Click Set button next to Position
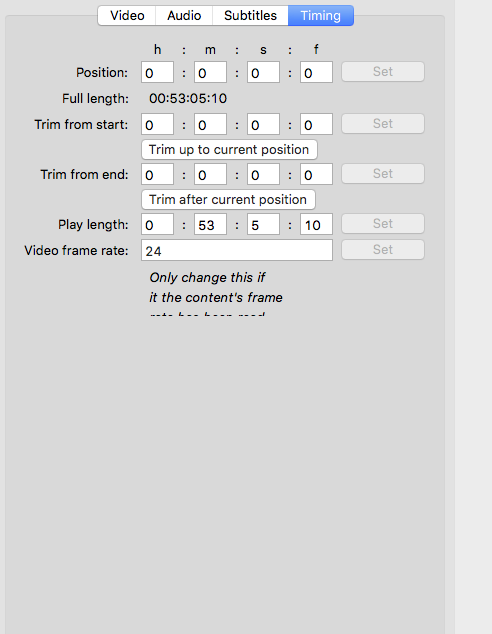492x634 pixels. pyautogui.click(x=383, y=72)
